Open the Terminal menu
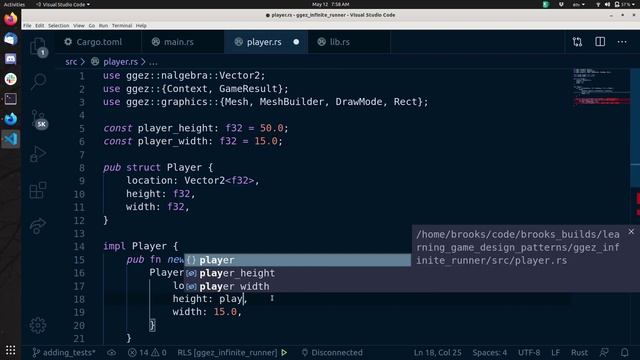640x360 pixels. [122, 26]
